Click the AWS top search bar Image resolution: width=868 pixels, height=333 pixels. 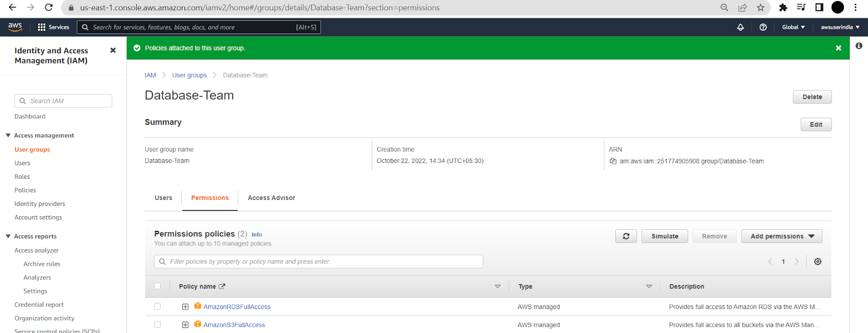point(199,27)
